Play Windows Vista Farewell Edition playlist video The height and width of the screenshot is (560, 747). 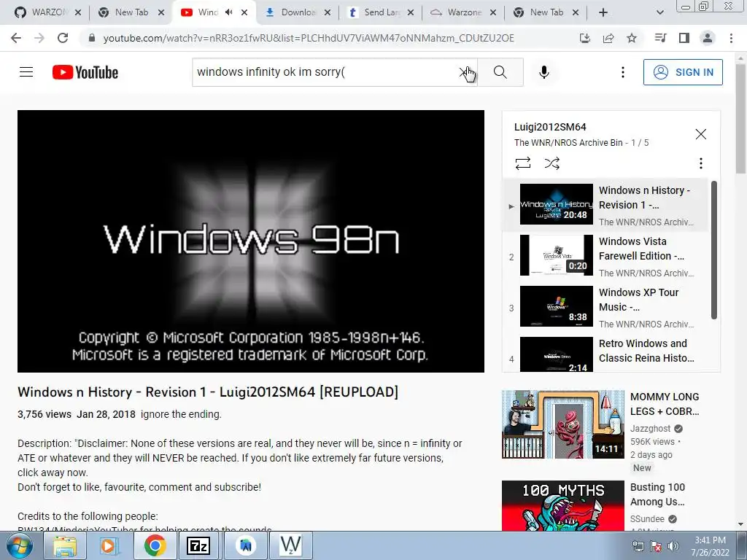tap(605, 256)
